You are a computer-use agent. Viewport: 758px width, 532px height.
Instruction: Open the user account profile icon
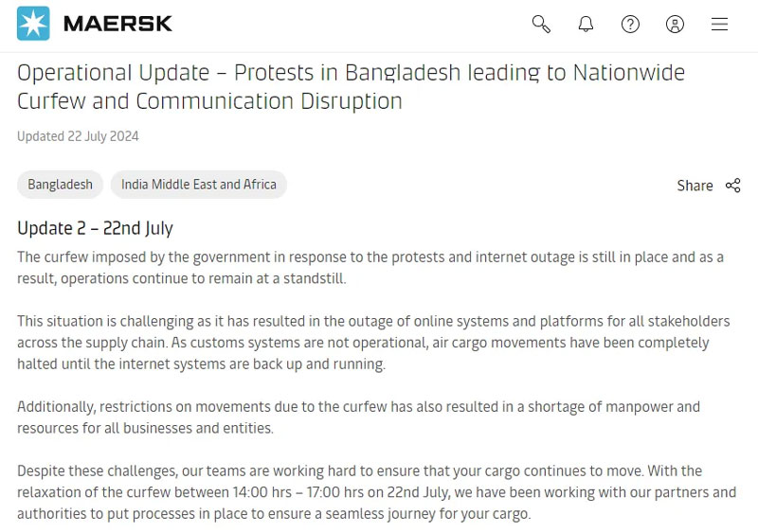[675, 25]
